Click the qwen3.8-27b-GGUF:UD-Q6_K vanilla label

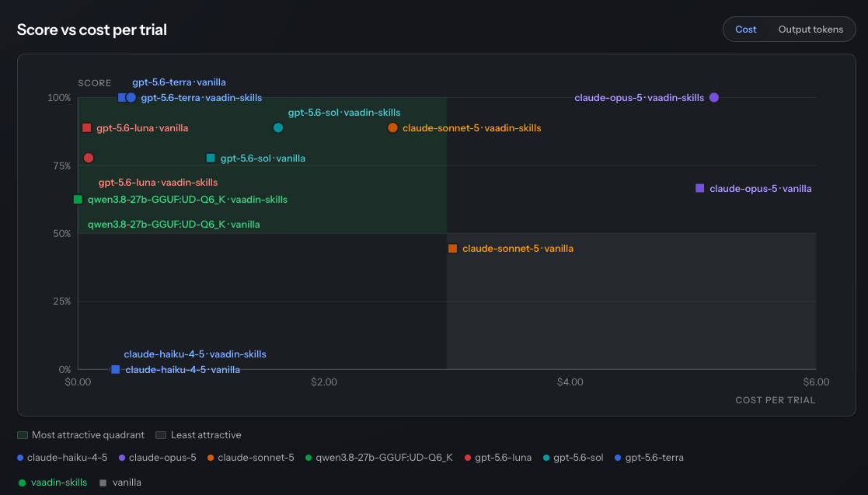(x=174, y=225)
